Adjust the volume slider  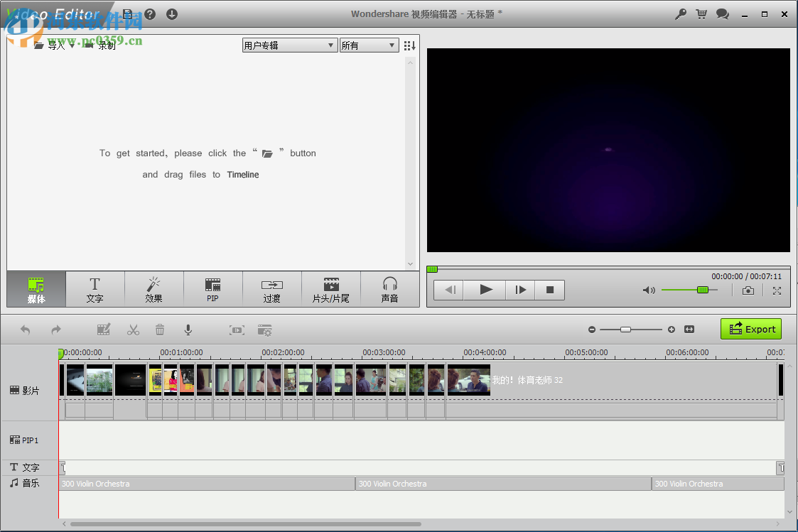click(x=701, y=290)
